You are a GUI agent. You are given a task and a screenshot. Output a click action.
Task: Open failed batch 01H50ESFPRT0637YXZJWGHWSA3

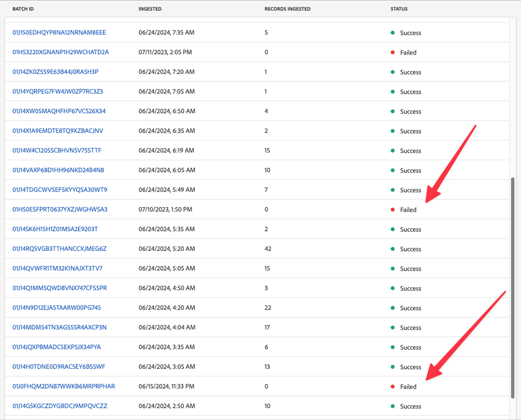pos(60,209)
